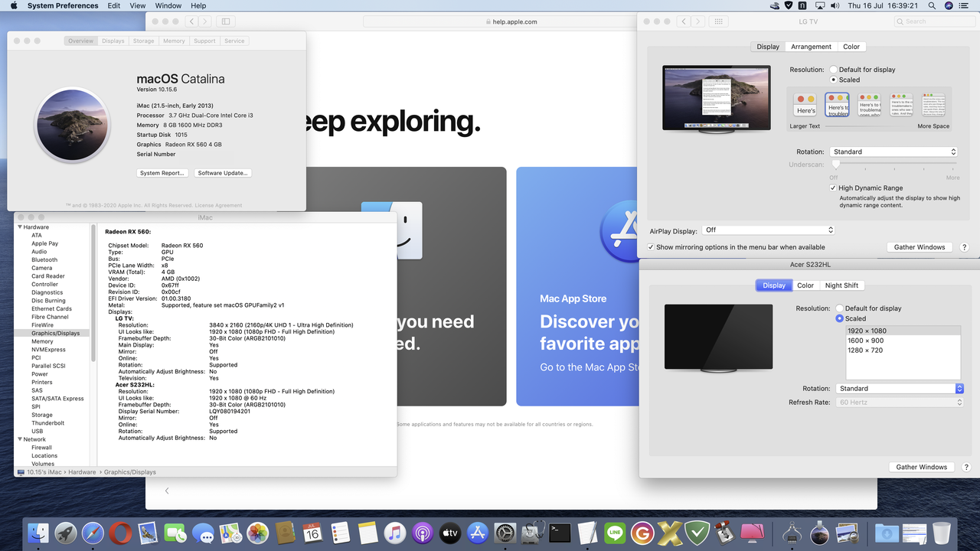Screen dimensions: 980x551
Task: Open the Apple menu
Action: coord(13,5)
